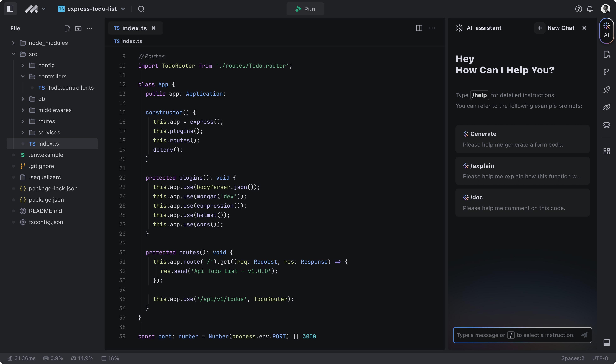Open deploy rocket icon in right sidebar

607,90
